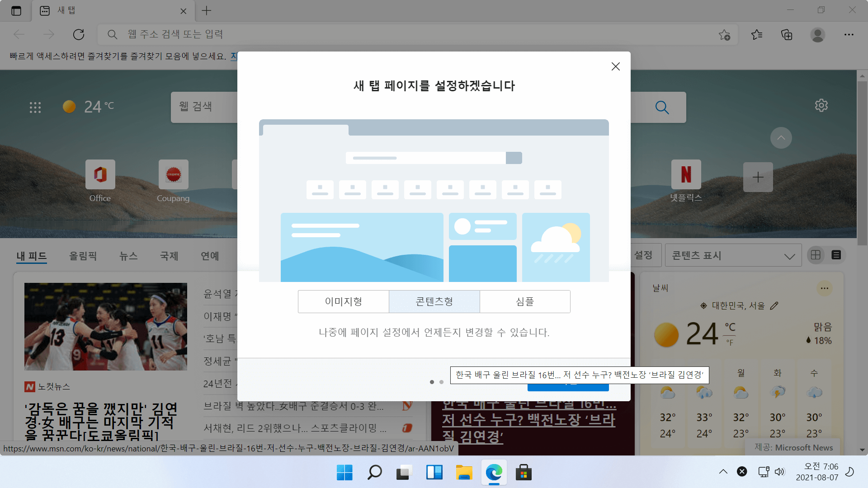The width and height of the screenshot is (868, 488).
Task: Switch to the 뉴스 tab
Action: [128, 256]
